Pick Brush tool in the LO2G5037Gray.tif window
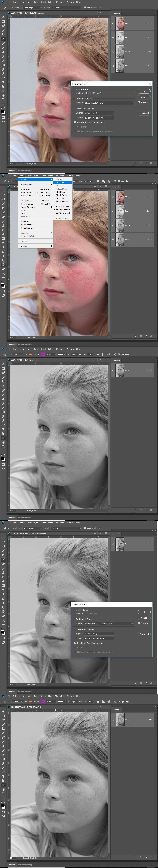The width and height of the screenshot is (158, 868). pyautogui.click(x=3, y=742)
